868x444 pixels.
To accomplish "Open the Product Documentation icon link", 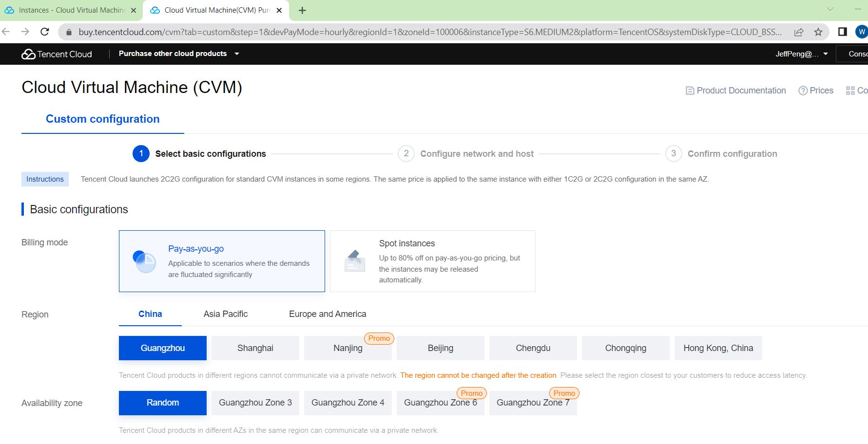I will pos(690,91).
